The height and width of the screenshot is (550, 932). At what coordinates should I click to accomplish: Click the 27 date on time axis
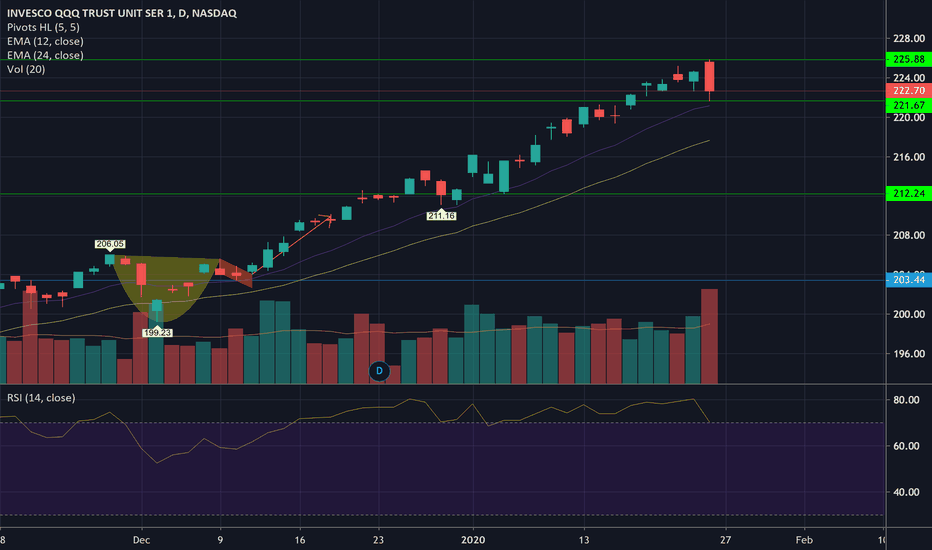pyautogui.click(x=725, y=540)
